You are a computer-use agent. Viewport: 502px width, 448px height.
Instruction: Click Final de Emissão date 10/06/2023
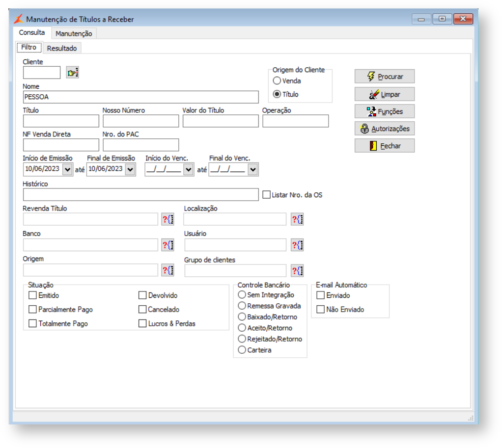click(105, 169)
